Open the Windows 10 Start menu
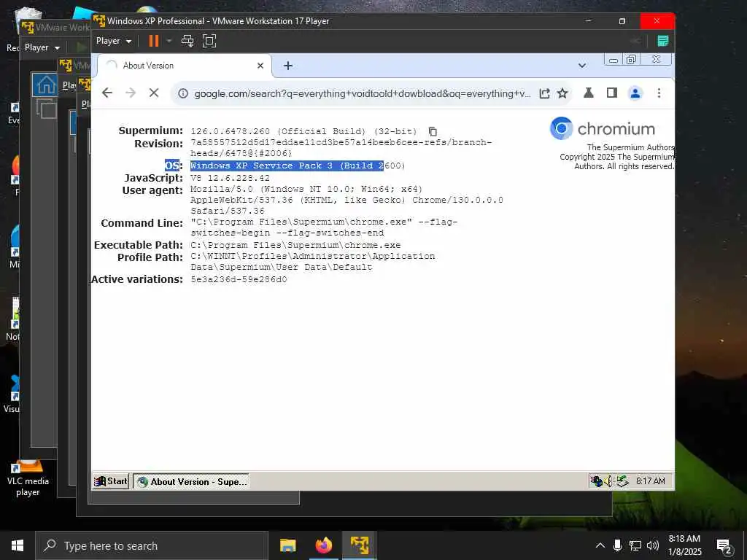This screenshot has height=560, width=747. pos(18,545)
